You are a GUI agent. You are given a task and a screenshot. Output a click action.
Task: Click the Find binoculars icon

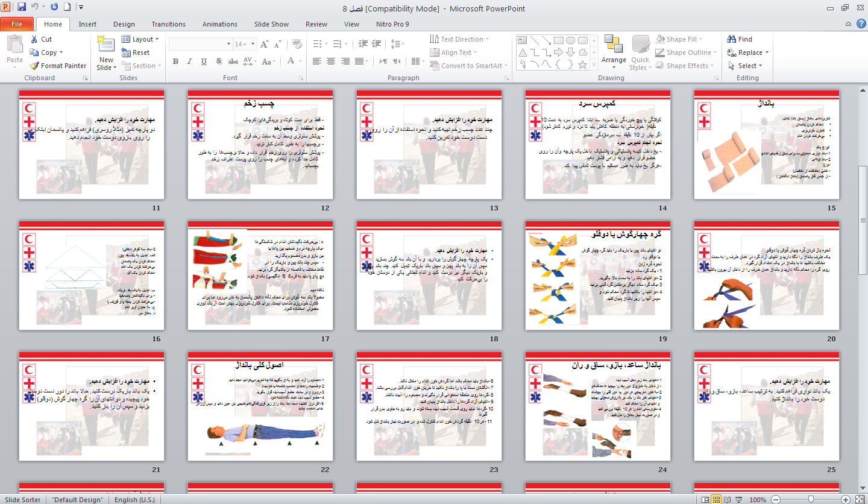click(732, 39)
